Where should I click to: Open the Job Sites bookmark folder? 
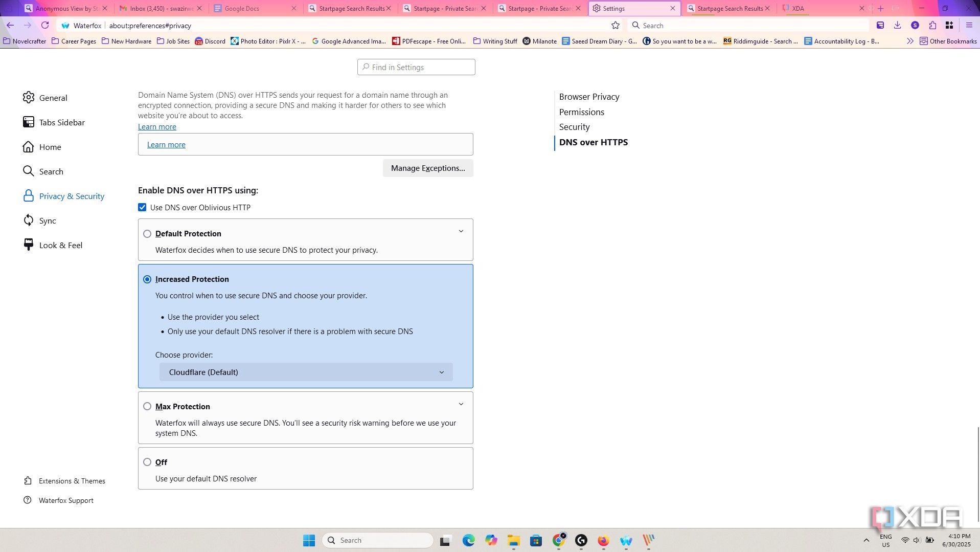(x=173, y=41)
